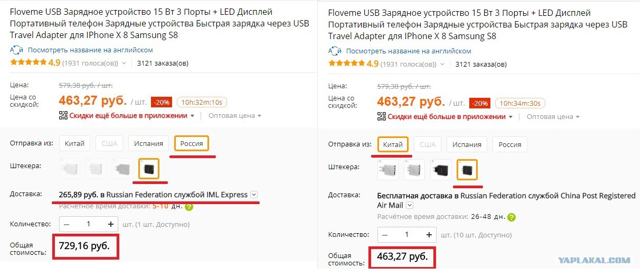Click the QR code icon in the left listing
Viewport: 644px width, 276px height.
[63, 116]
